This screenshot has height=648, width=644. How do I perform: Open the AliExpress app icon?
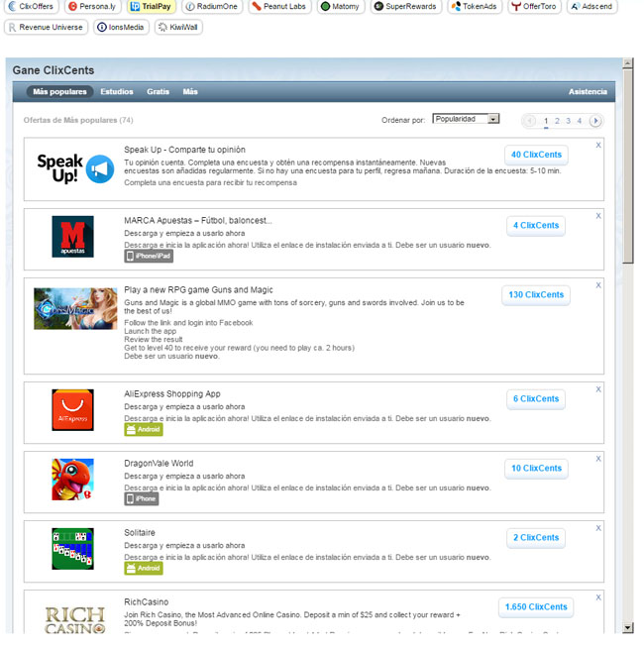click(72, 410)
